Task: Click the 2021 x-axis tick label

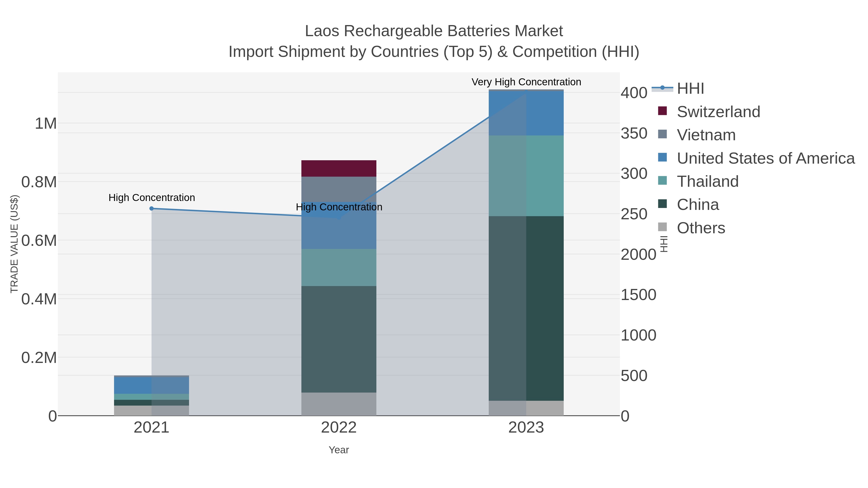Action: click(x=152, y=428)
